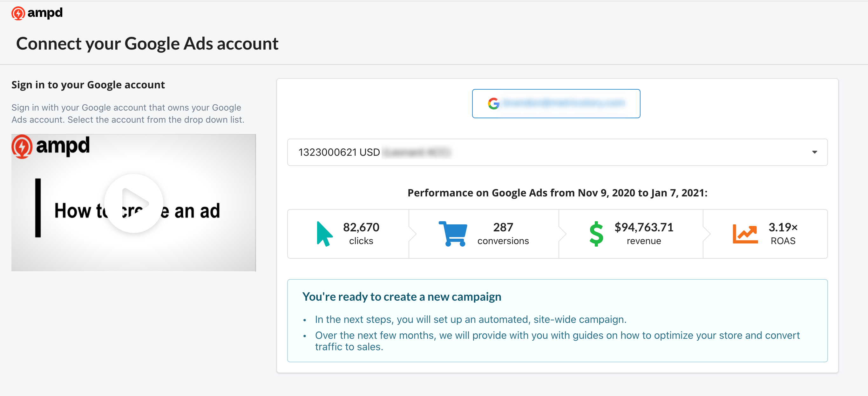Click the 82,670 clicks value
The width and height of the screenshot is (868, 396).
pyautogui.click(x=361, y=227)
